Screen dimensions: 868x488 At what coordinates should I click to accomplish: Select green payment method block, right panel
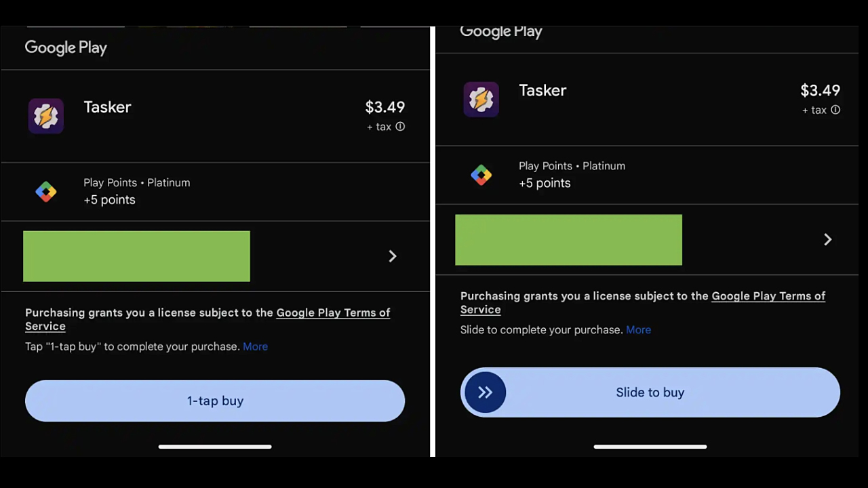(568, 240)
